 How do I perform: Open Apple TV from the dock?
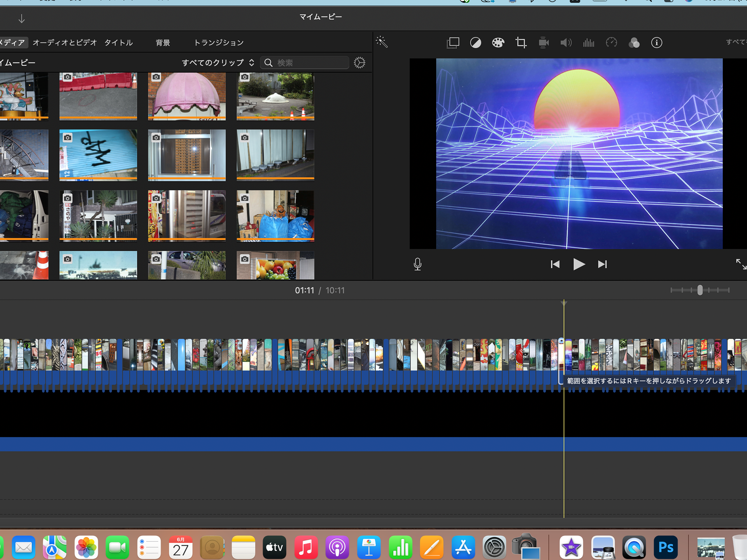point(275,548)
